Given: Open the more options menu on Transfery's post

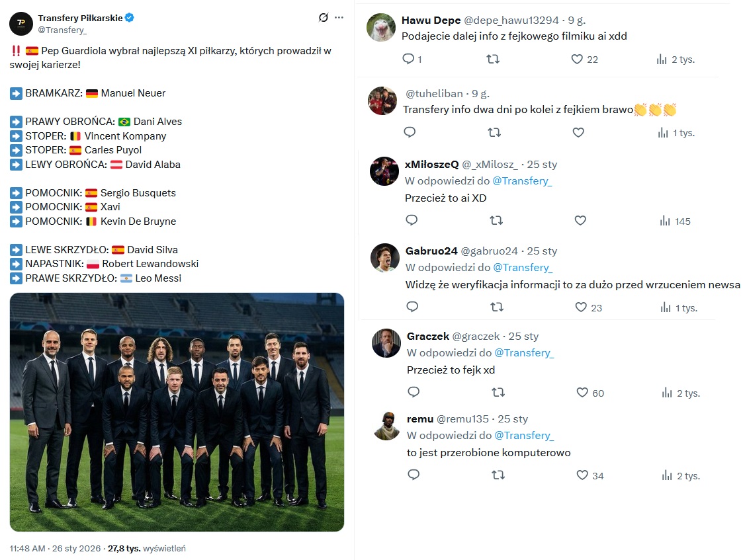Looking at the screenshot, I should [x=339, y=18].
